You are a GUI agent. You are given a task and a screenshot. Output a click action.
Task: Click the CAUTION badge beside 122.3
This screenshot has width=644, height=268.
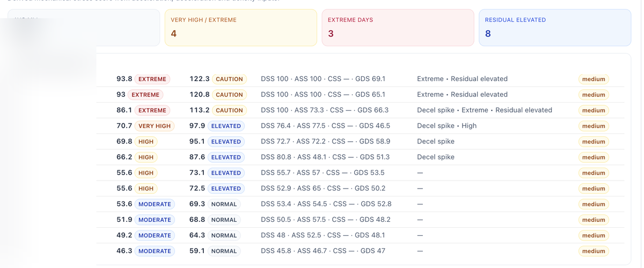click(x=229, y=79)
